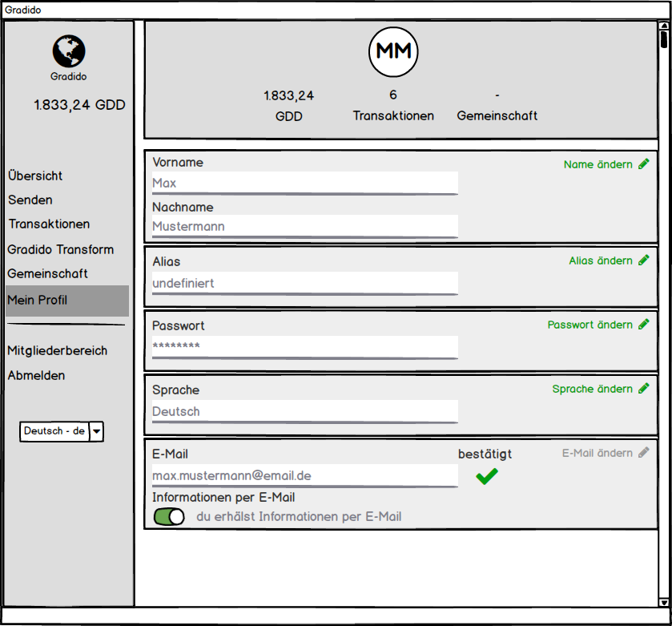Click the Gradido globe logo icon
The image size is (672, 626).
[x=69, y=51]
